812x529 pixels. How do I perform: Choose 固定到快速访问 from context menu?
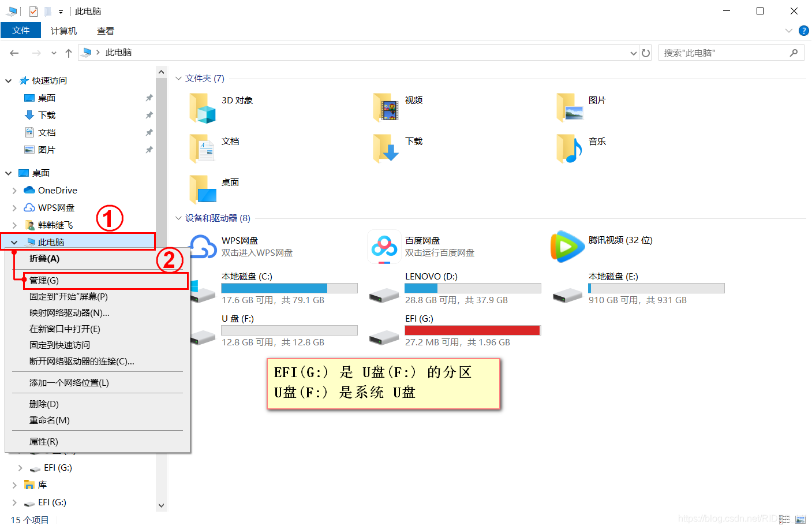(98, 345)
